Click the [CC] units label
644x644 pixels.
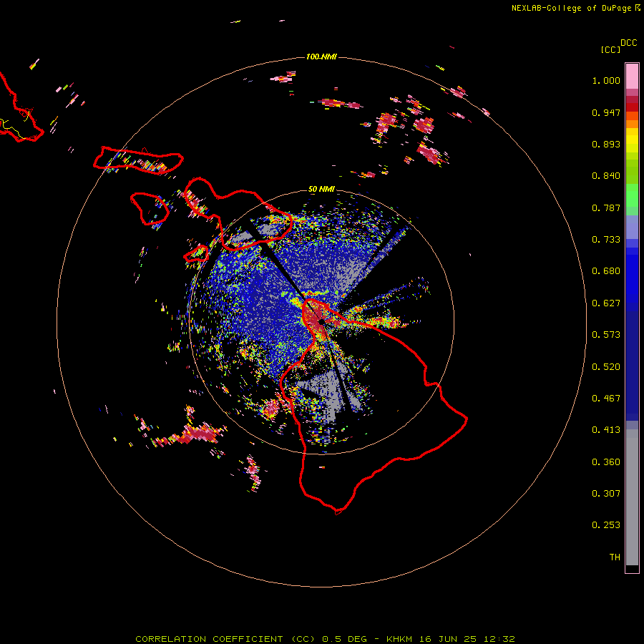(610, 49)
